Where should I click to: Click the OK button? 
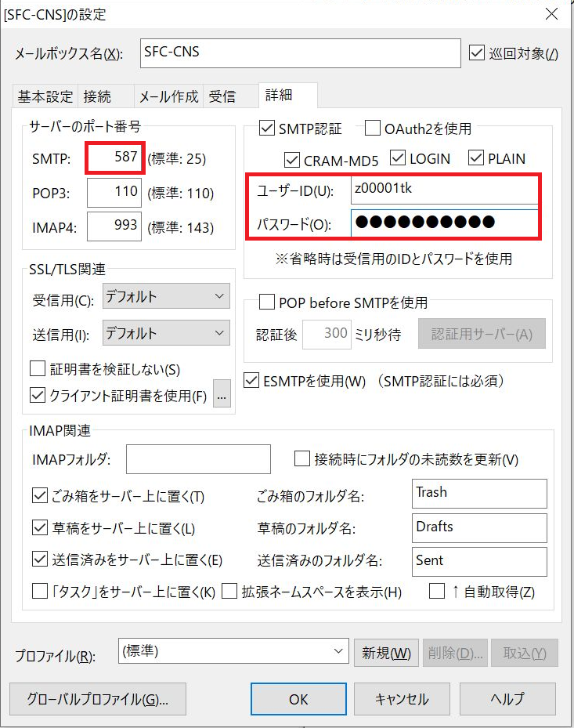click(x=298, y=699)
